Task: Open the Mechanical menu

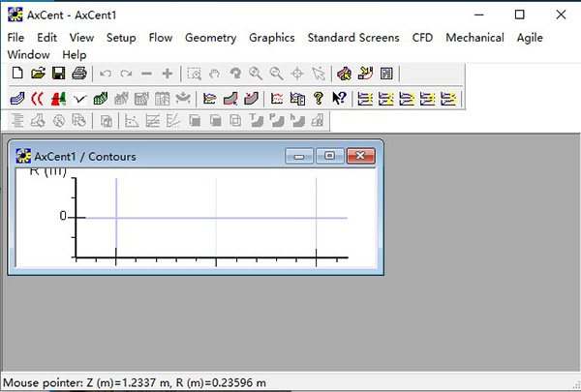Action: (474, 38)
